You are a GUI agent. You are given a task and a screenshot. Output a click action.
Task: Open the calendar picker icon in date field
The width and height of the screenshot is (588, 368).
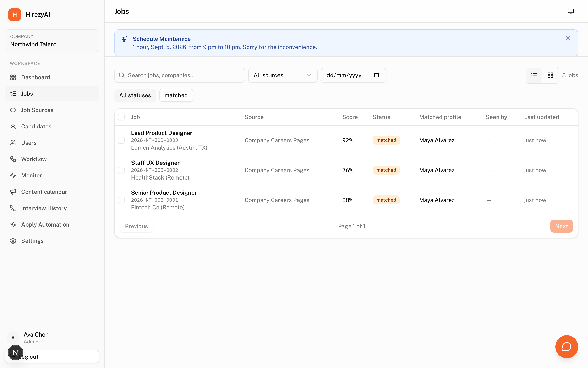[376, 75]
